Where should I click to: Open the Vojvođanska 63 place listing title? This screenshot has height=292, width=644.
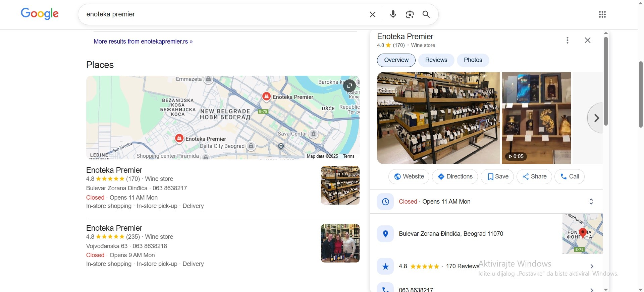pyautogui.click(x=114, y=228)
